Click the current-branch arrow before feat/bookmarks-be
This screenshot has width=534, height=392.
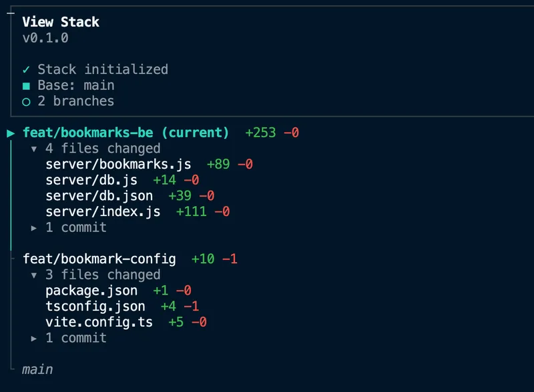[11, 133]
